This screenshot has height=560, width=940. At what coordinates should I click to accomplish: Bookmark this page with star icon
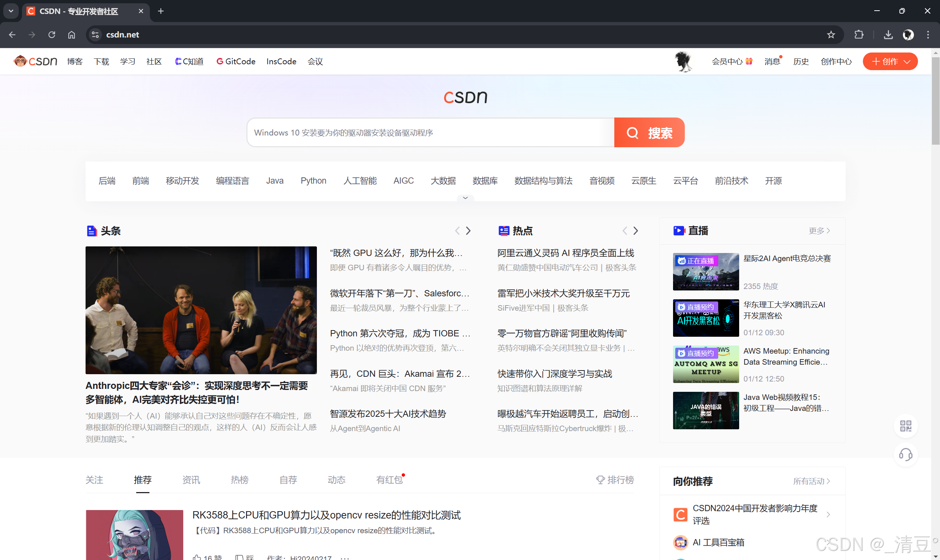pyautogui.click(x=831, y=35)
